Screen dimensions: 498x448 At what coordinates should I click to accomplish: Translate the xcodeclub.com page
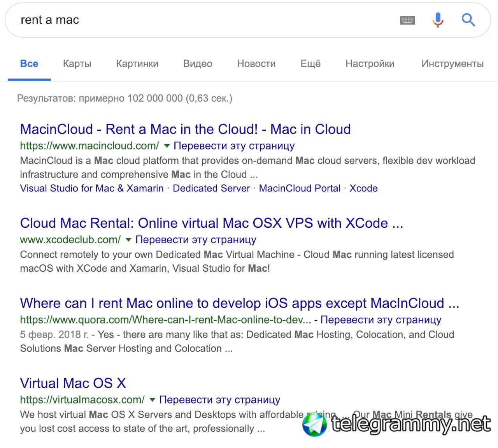pos(196,240)
